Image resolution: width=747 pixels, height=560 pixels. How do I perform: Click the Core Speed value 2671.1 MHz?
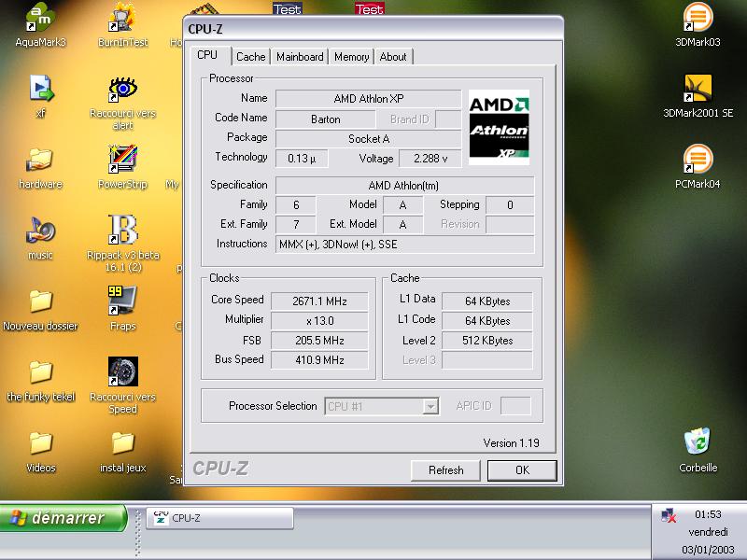tap(319, 301)
